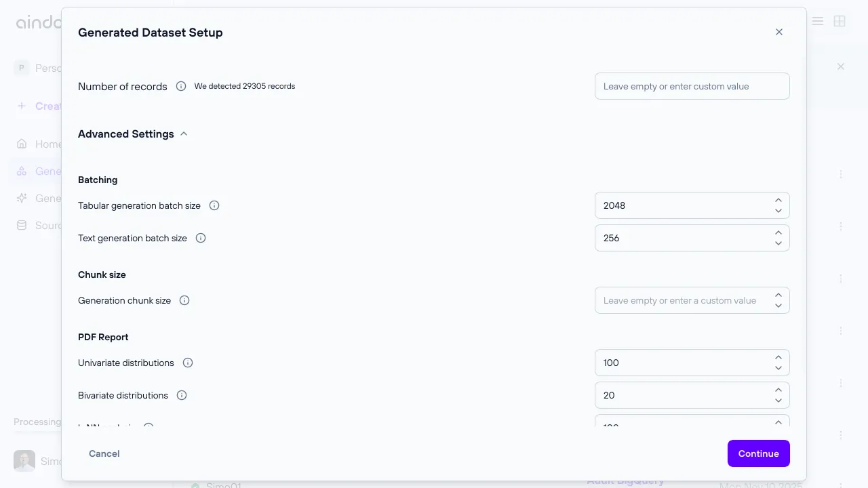Increase the Tabular generation batch size

pyautogui.click(x=778, y=200)
